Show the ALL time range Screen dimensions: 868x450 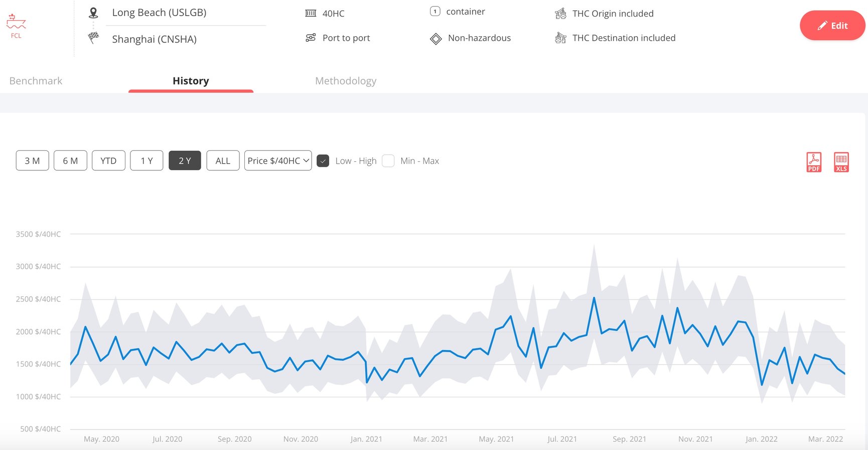[223, 161]
